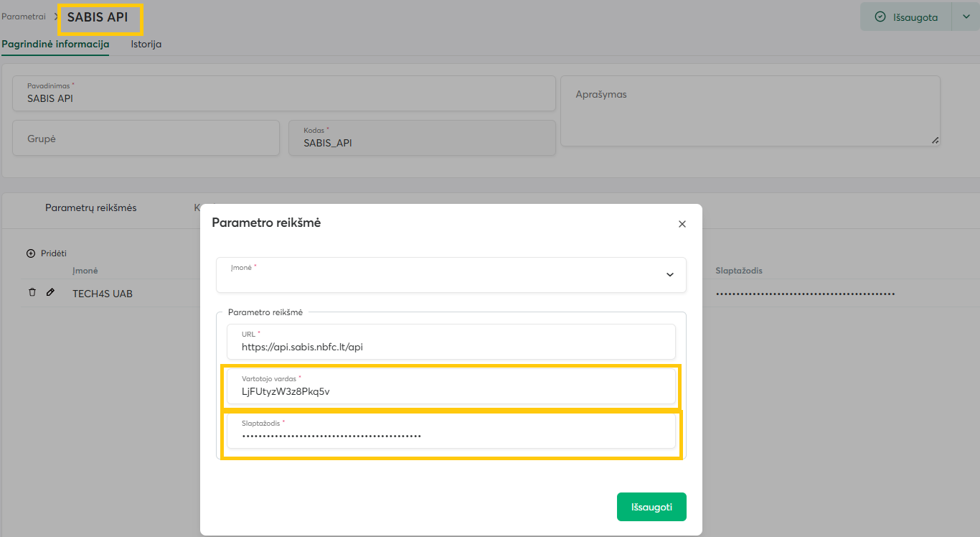This screenshot has height=537, width=980.
Task: Close the Parametro reikšmė dialog
Action: point(682,224)
